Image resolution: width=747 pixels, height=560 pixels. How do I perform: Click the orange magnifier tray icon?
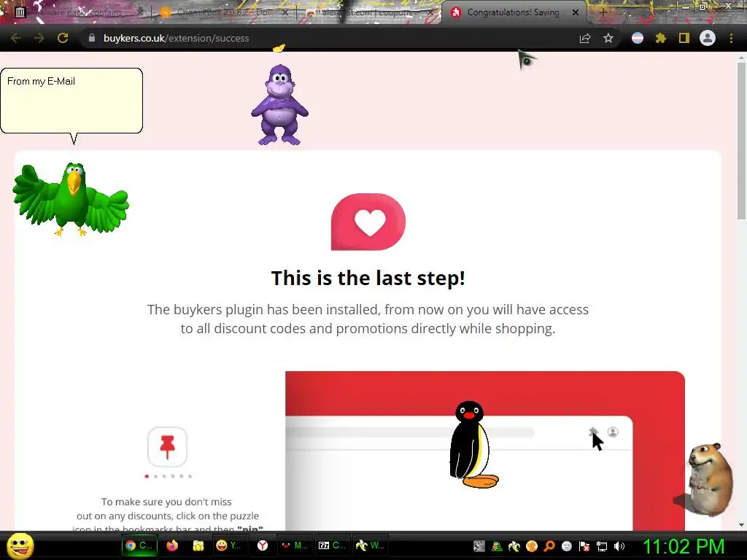549,546
